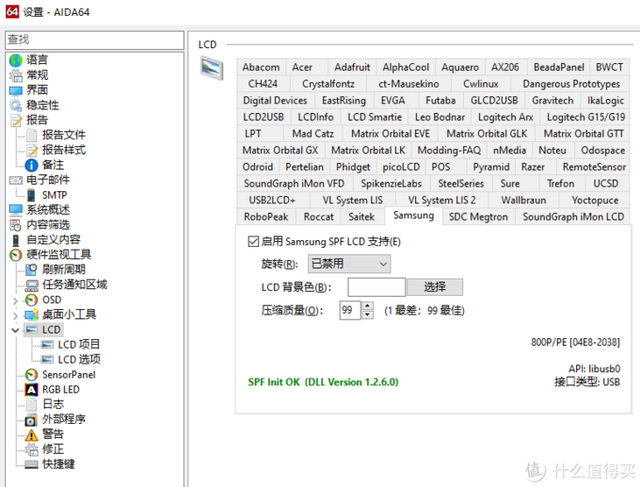Switch to the AX206 tab
Screen dimensions: 640x487
505,67
